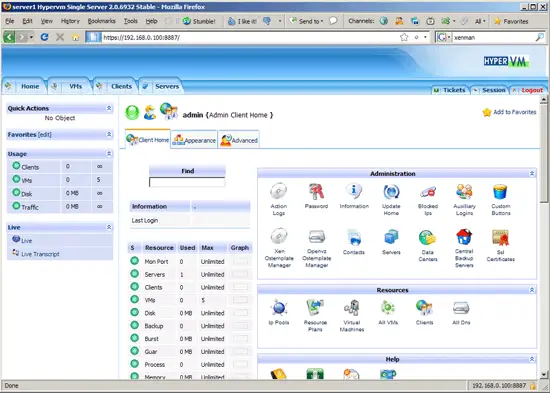The height and width of the screenshot is (393, 550).
Task: Click the Mon Port resource row
Action: tap(190, 261)
